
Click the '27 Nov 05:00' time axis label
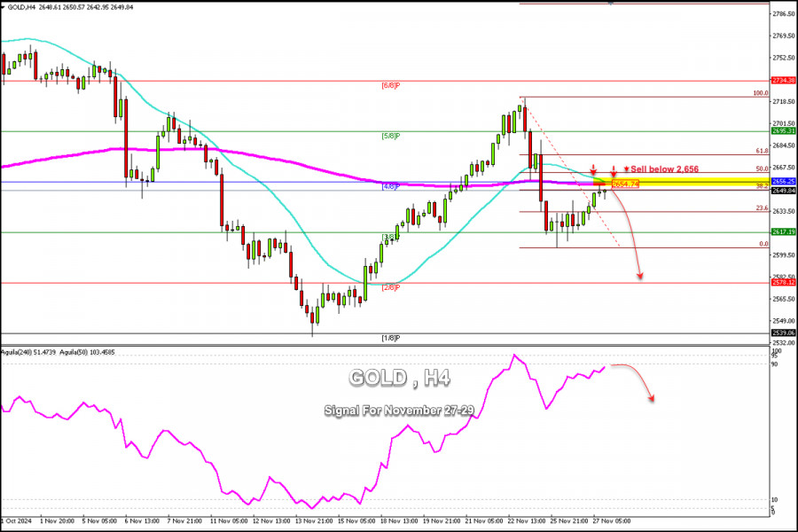click(x=612, y=520)
